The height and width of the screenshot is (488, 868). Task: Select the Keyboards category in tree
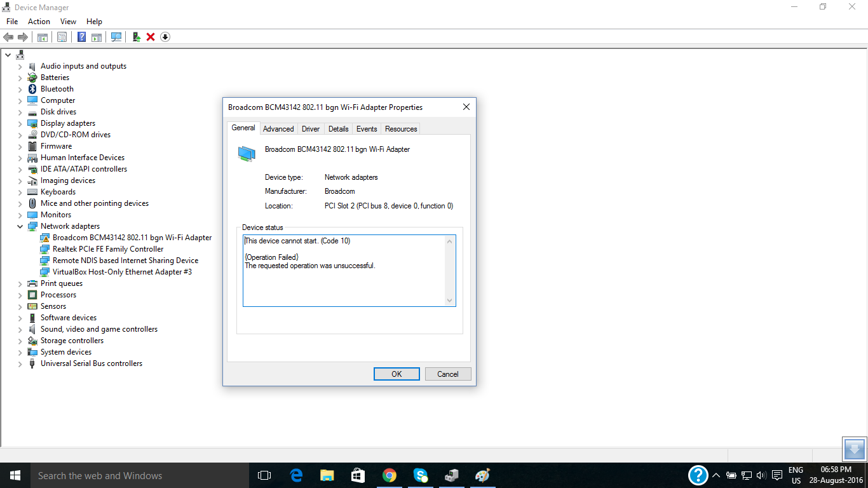[58, 192]
